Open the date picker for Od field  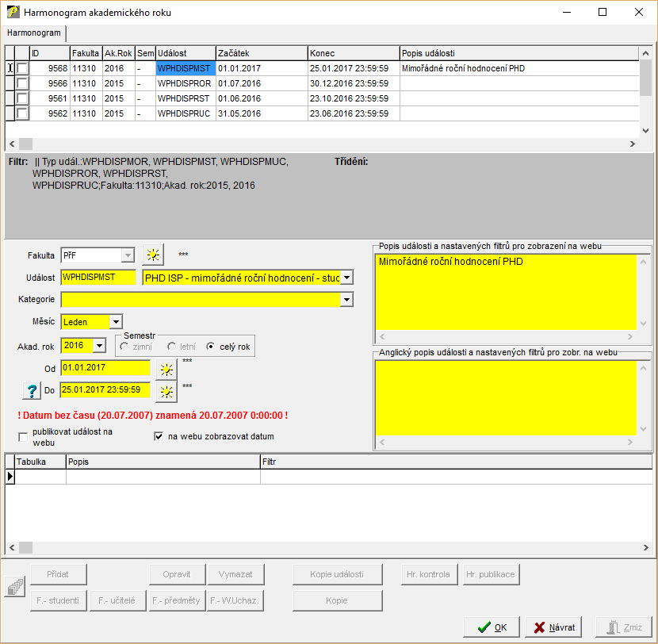tap(166, 369)
